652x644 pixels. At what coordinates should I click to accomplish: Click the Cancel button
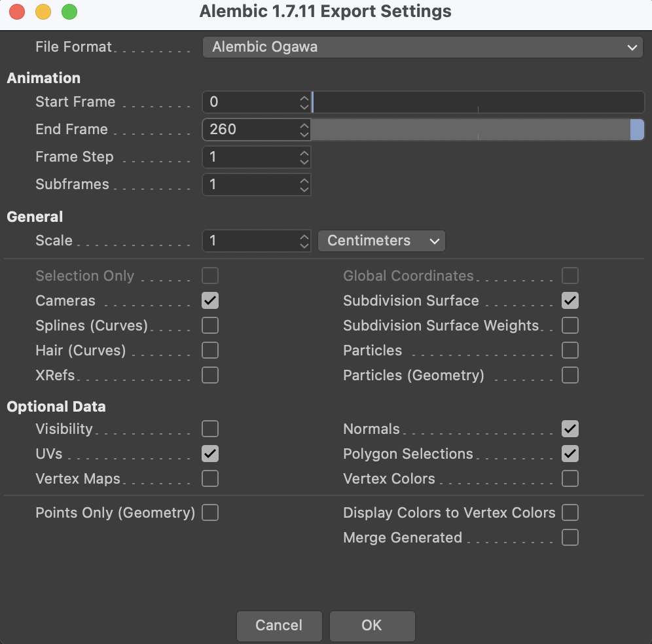click(280, 626)
